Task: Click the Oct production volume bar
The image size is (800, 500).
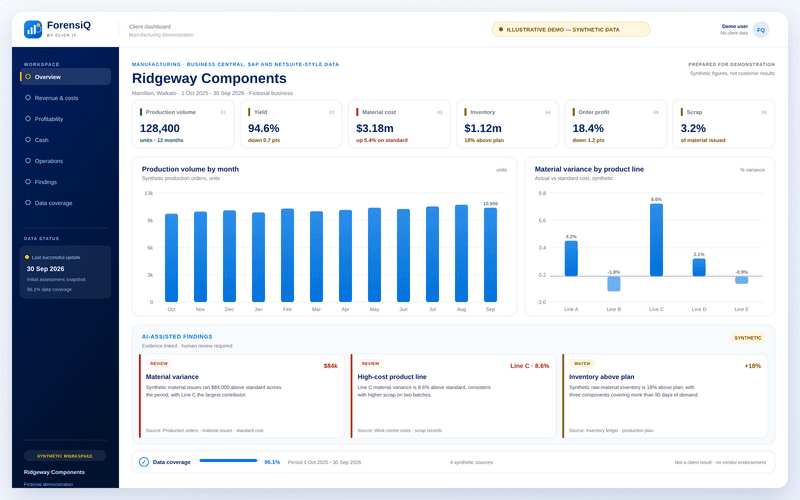Action: pyautogui.click(x=171, y=258)
